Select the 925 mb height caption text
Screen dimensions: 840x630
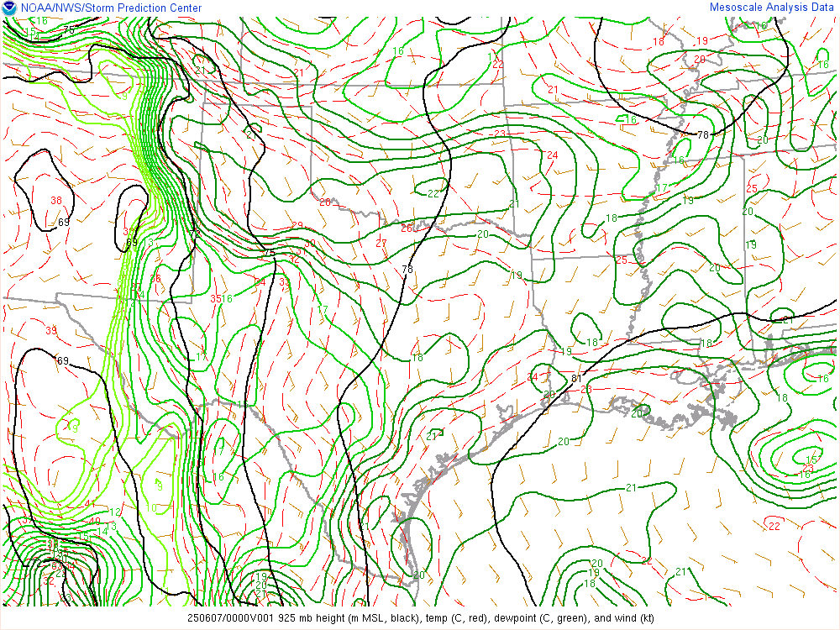(x=420, y=618)
